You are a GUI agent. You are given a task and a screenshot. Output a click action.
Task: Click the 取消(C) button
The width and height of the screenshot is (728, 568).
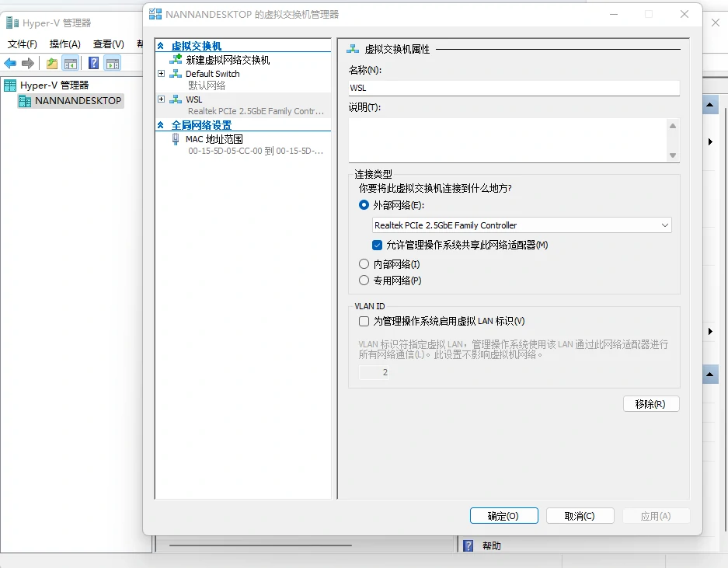(580, 515)
